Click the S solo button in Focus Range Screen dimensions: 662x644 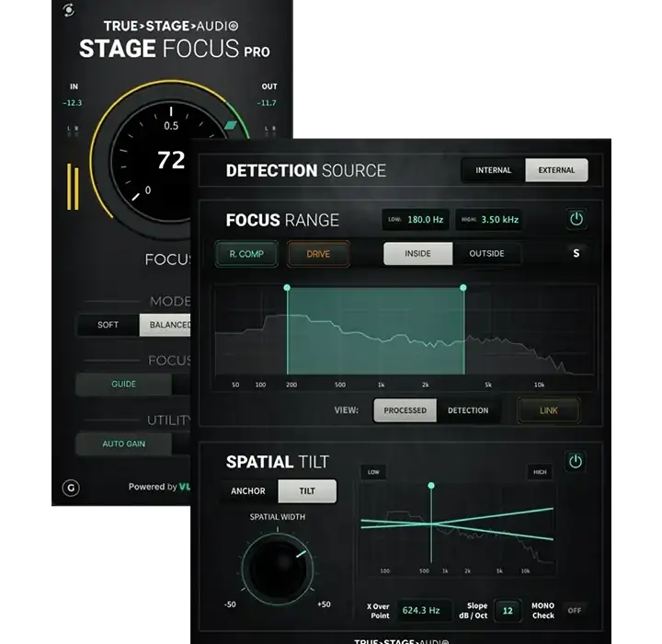(576, 253)
